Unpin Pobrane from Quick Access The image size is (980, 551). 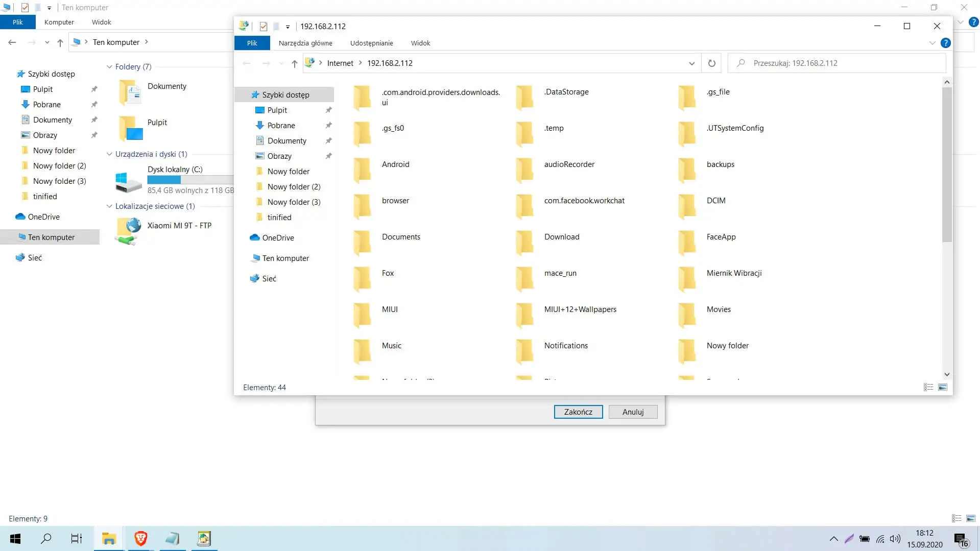coord(329,125)
